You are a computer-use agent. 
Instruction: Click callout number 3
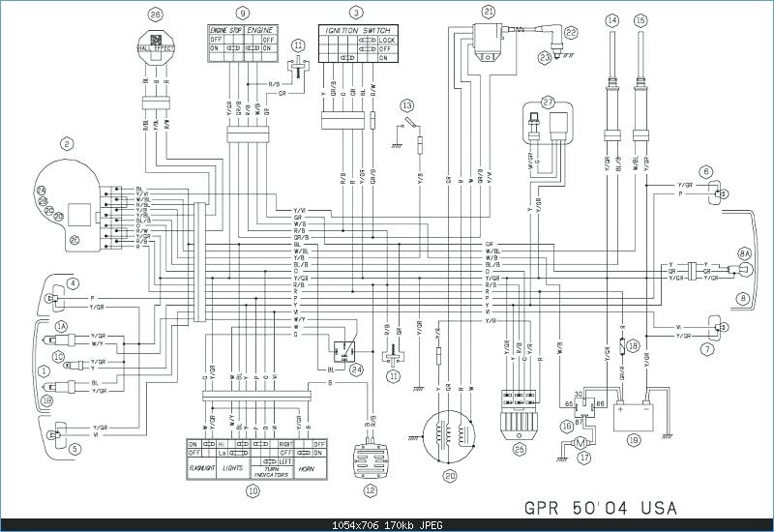pos(355,13)
